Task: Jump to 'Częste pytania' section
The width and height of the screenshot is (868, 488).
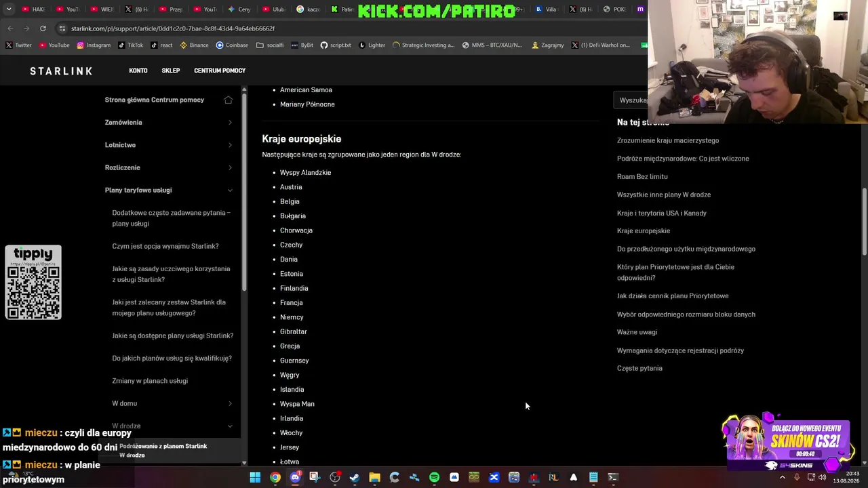Action: (x=639, y=368)
